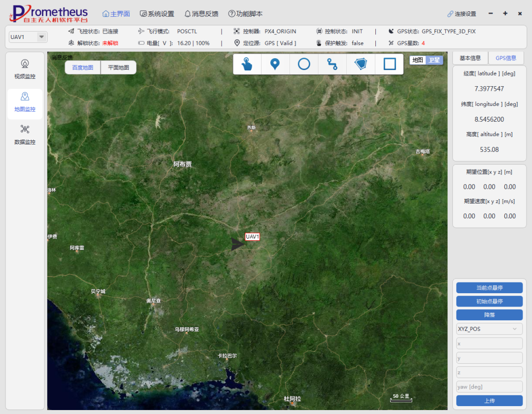The width and height of the screenshot is (532, 414).
Task: Open the XYZ_POS mode dropdown
Action: [489, 329]
